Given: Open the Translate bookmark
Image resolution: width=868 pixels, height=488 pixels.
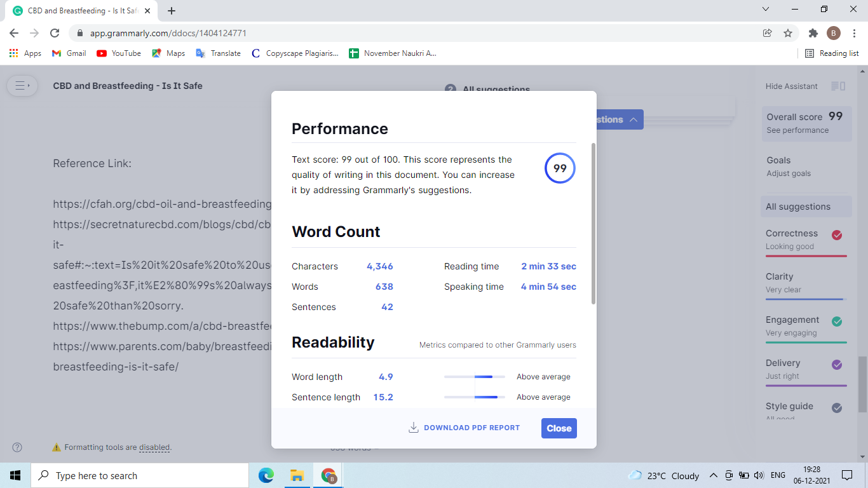Looking at the screenshot, I should [x=218, y=53].
